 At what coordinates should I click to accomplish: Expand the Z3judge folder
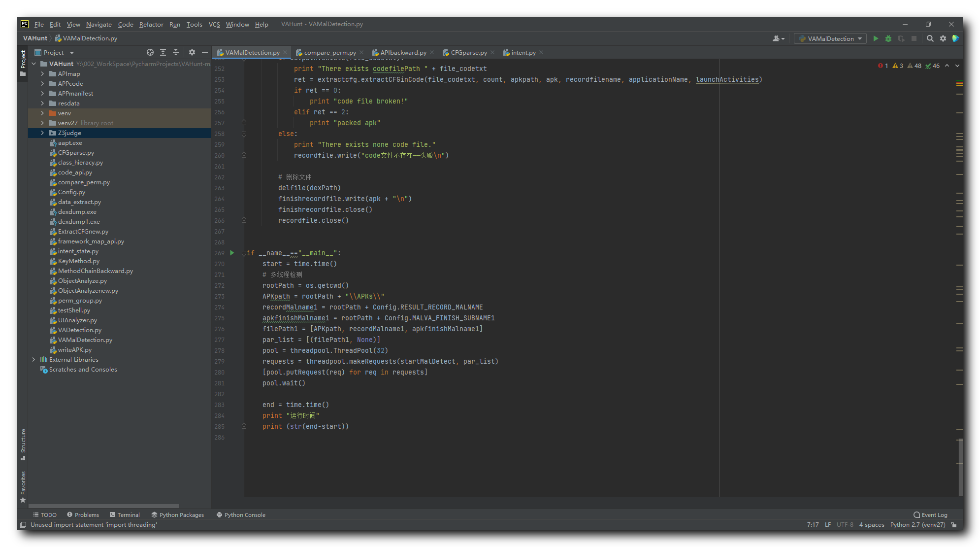tap(42, 133)
